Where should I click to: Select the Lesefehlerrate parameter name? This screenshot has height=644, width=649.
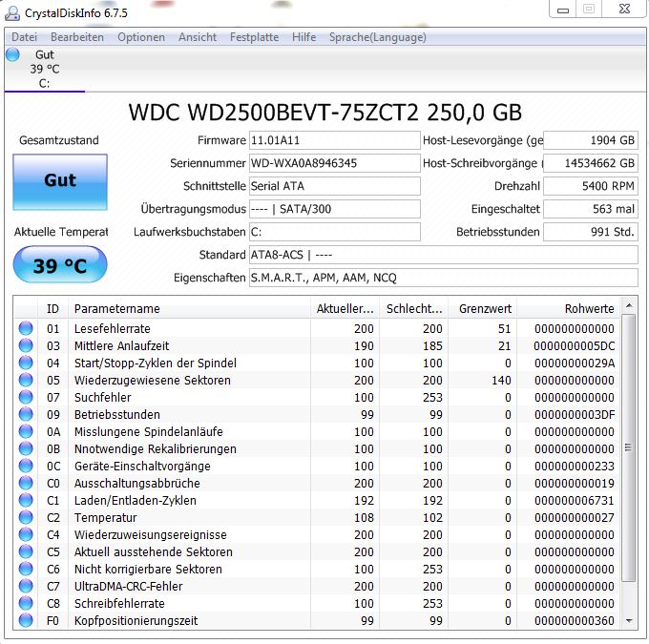113,328
